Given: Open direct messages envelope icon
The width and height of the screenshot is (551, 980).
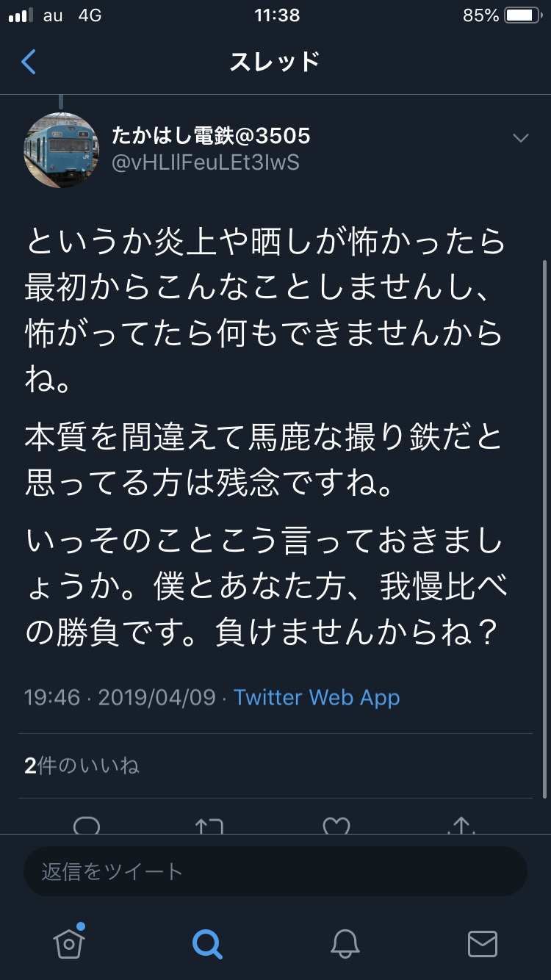Looking at the screenshot, I should (x=482, y=943).
